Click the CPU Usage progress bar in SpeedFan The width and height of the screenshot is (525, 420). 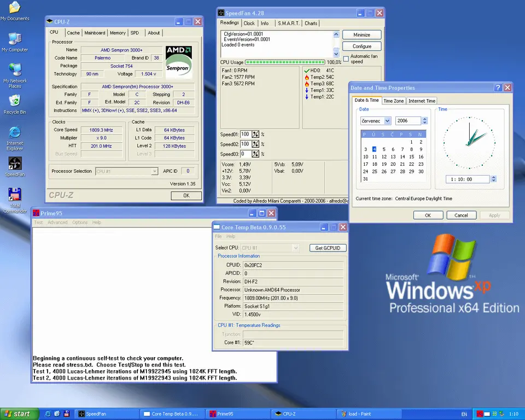[x=285, y=62]
